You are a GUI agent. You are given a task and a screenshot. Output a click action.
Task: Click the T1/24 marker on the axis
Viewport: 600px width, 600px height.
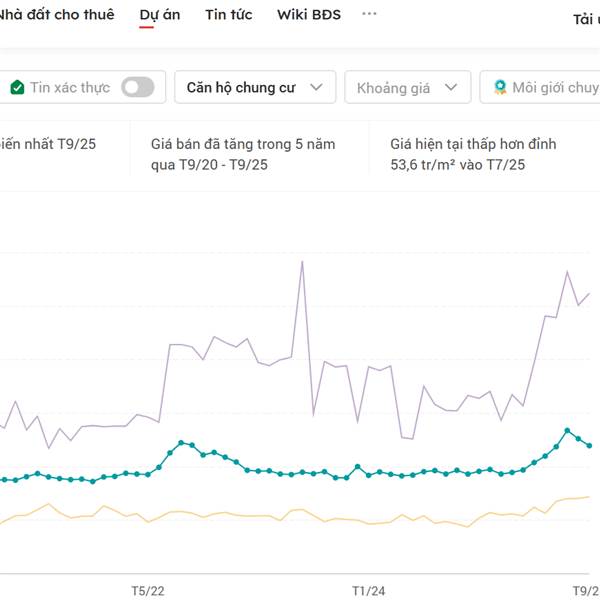368,590
